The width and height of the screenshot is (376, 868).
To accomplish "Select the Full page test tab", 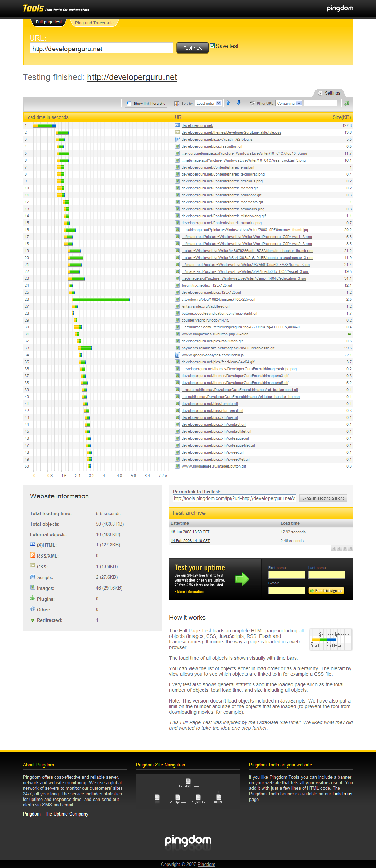I will click(x=49, y=22).
